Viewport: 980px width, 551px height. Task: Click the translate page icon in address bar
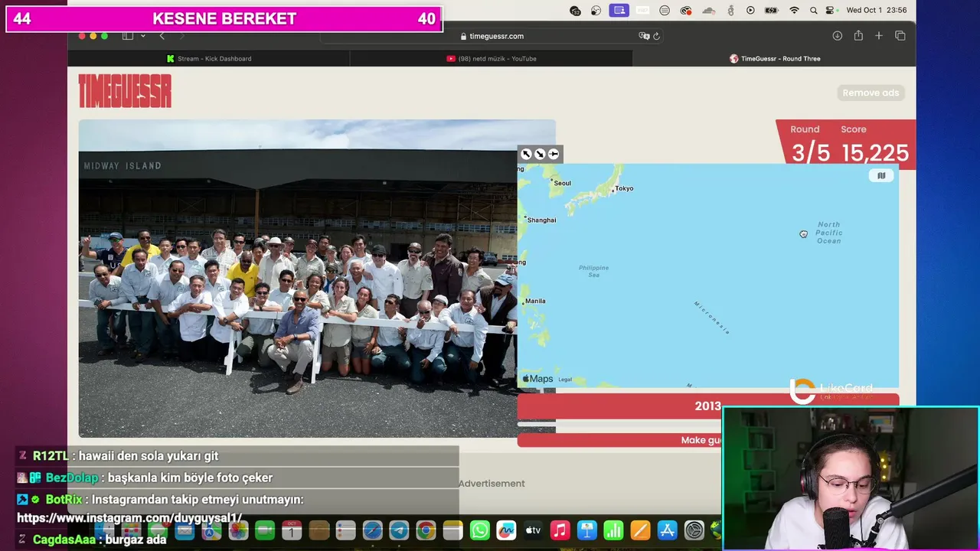point(644,36)
